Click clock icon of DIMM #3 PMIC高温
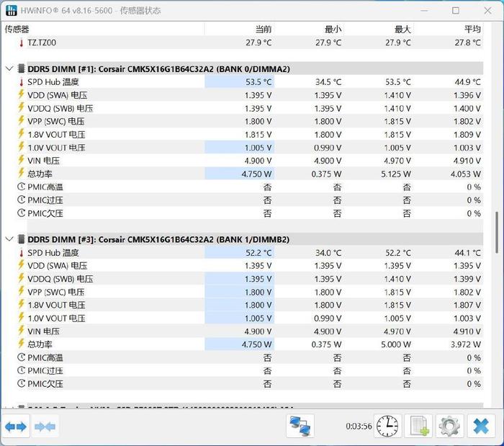Viewport: 504px width, 446px height. (x=21, y=357)
